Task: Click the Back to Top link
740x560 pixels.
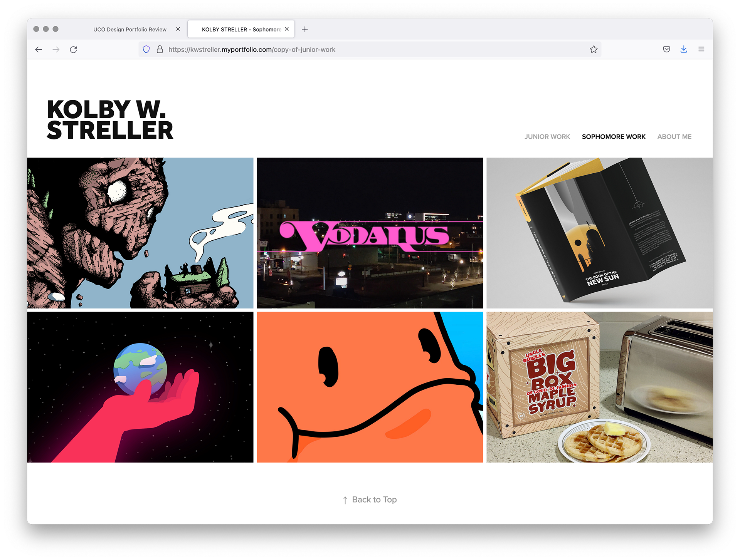Action: point(370,500)
